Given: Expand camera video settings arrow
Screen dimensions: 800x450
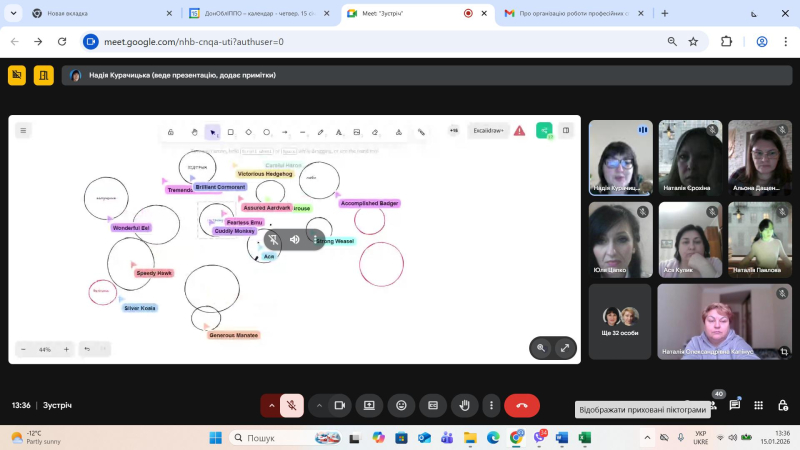Looking at the screenshot, I should pos(319,405).
